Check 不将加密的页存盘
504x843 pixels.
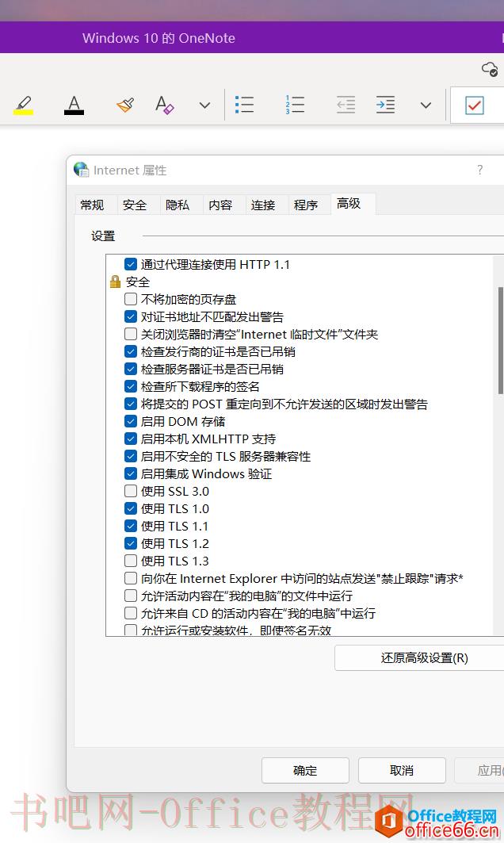click(131, 299)
